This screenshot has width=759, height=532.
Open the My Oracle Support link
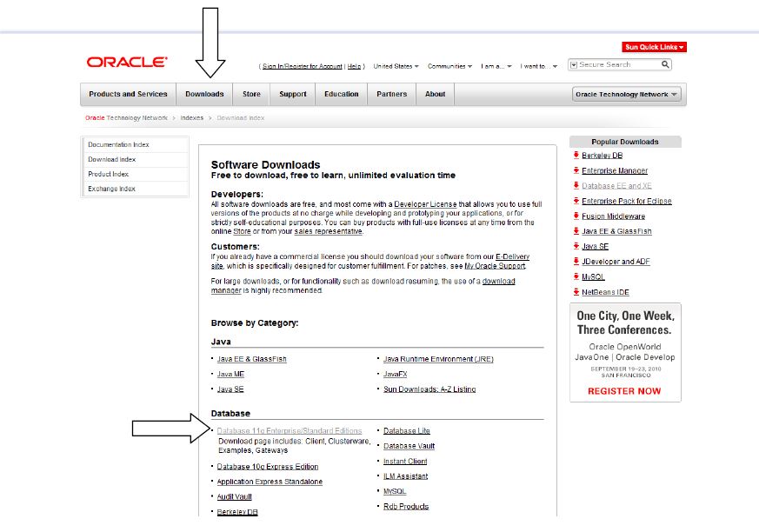495,266
